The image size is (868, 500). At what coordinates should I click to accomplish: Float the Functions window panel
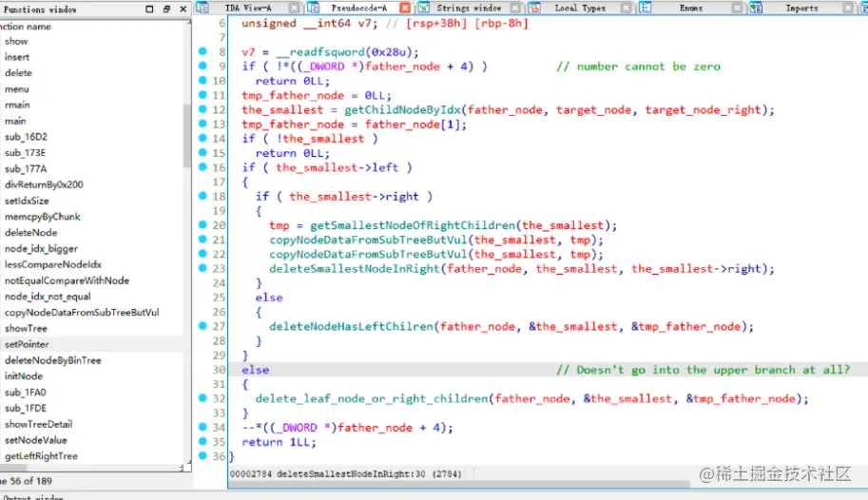[x=166, y=9]
